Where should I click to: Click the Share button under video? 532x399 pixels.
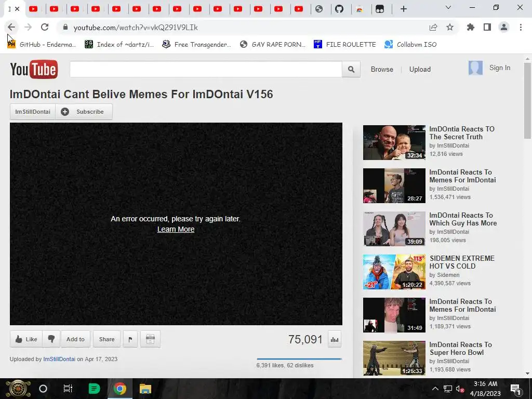click(x=107, y=339)
